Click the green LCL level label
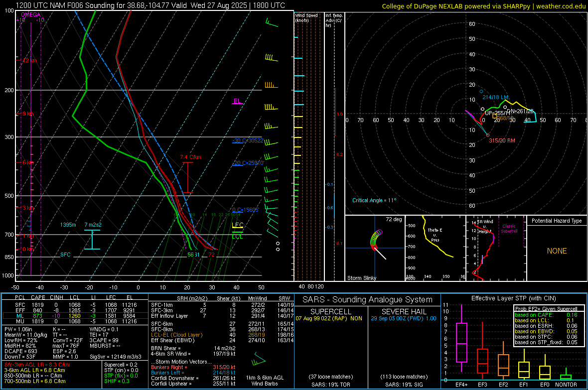Screen dimensions: 588x390 point(237,236)
